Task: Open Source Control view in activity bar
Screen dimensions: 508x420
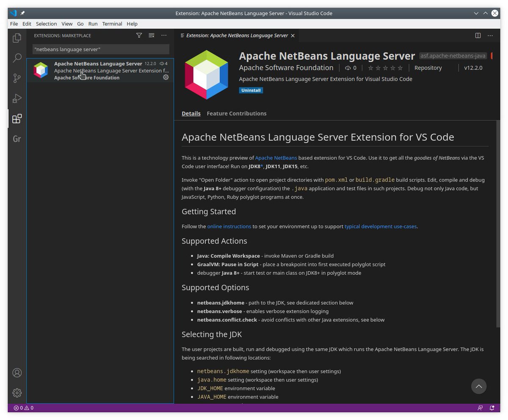Action: point(17,78)
